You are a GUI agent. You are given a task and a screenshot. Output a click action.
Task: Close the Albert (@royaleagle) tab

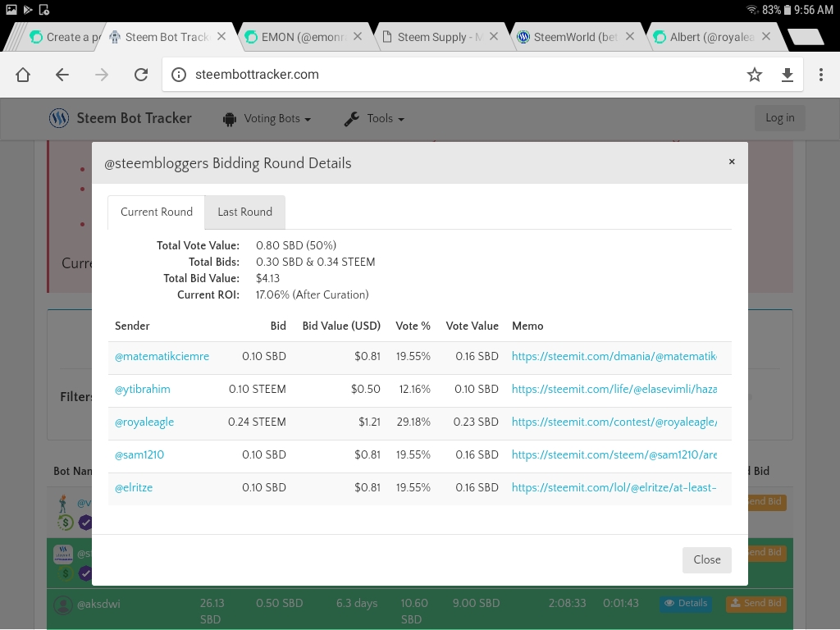pyautogui.click(x=766, y=36)
